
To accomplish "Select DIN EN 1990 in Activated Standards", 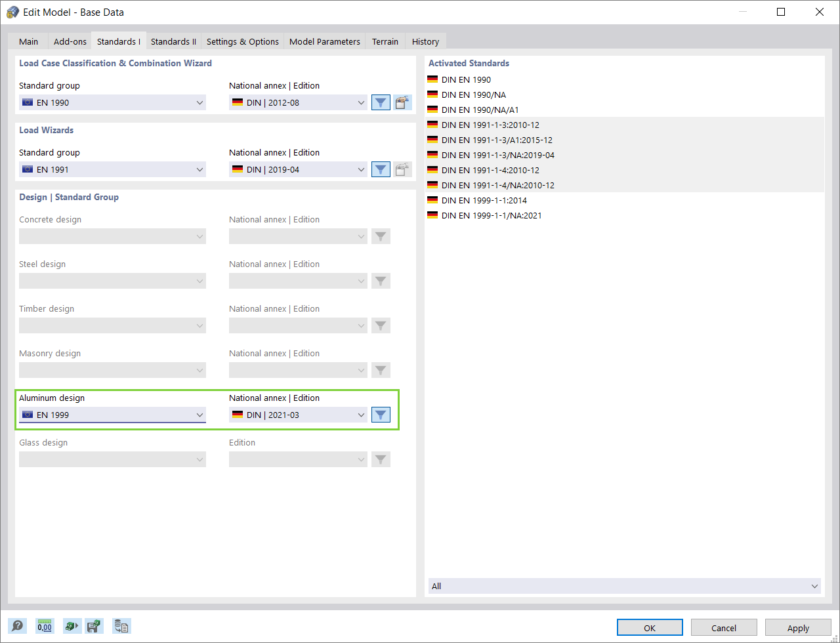I will (625, 79).
